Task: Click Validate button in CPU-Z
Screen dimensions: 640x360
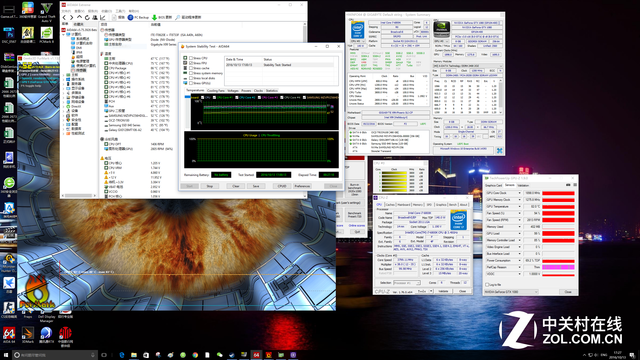Action: (443, 291)
